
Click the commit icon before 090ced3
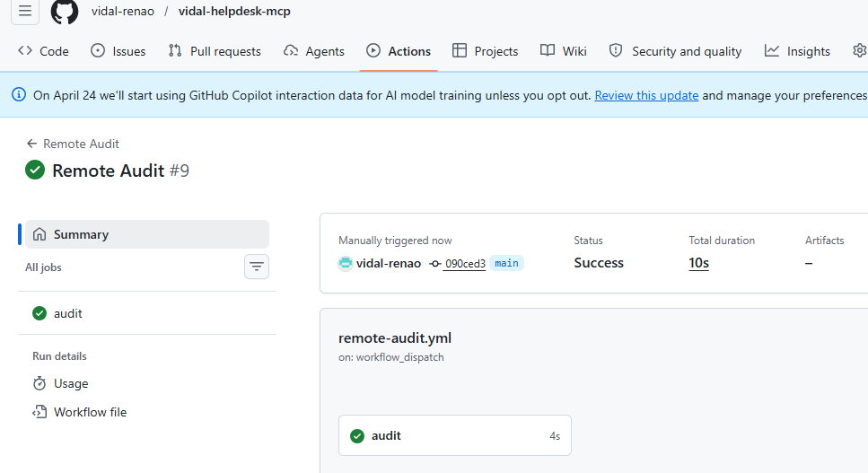pyautogui.click(x=435, y=264)
